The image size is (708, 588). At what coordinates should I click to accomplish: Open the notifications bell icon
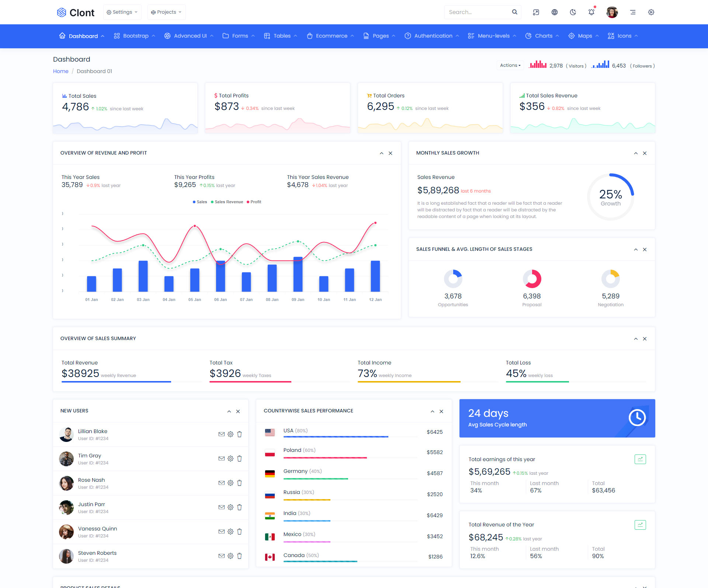pyautogui.click(x=591, y=12)
